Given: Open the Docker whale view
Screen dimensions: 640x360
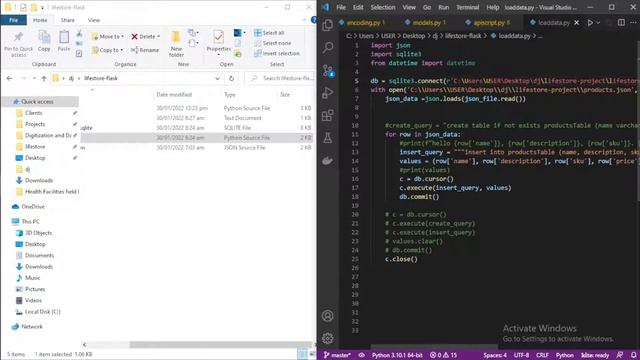Looking at the screenshot, I should 327,161.
